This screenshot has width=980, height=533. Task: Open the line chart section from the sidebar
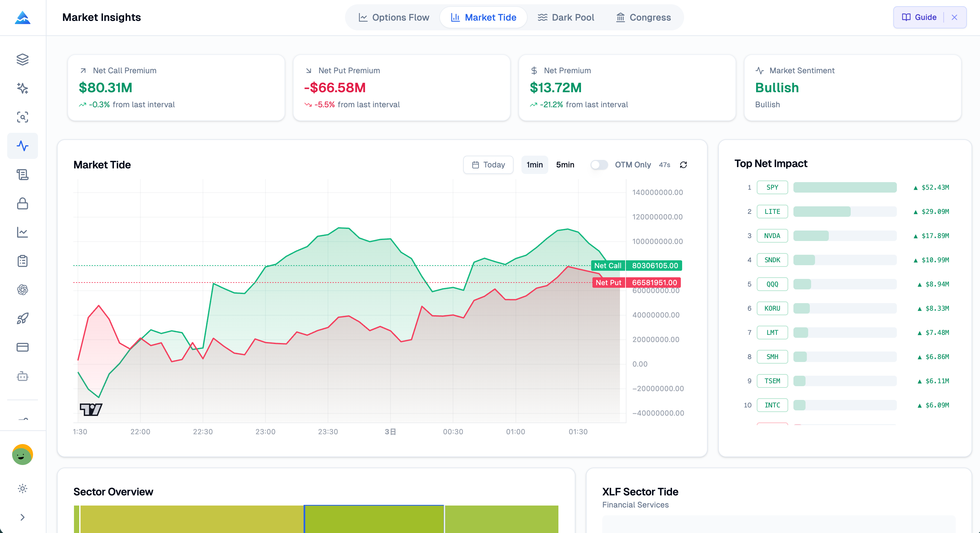pyautogui.click(x=23, y=232)
